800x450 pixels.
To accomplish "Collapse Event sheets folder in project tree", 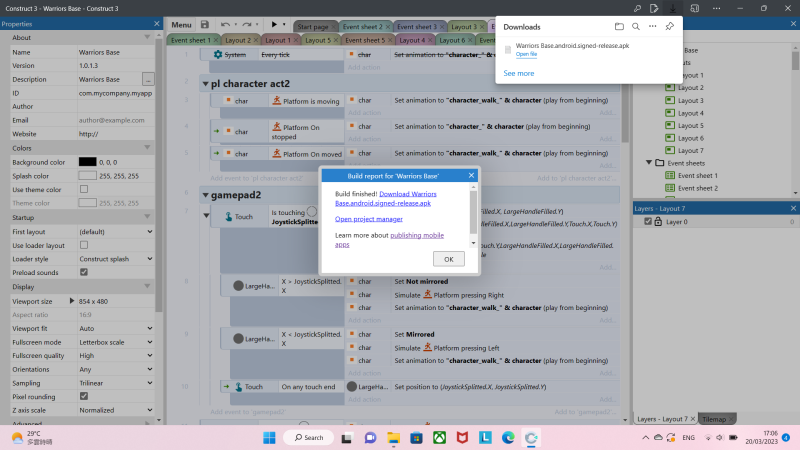I will point(649,163).
